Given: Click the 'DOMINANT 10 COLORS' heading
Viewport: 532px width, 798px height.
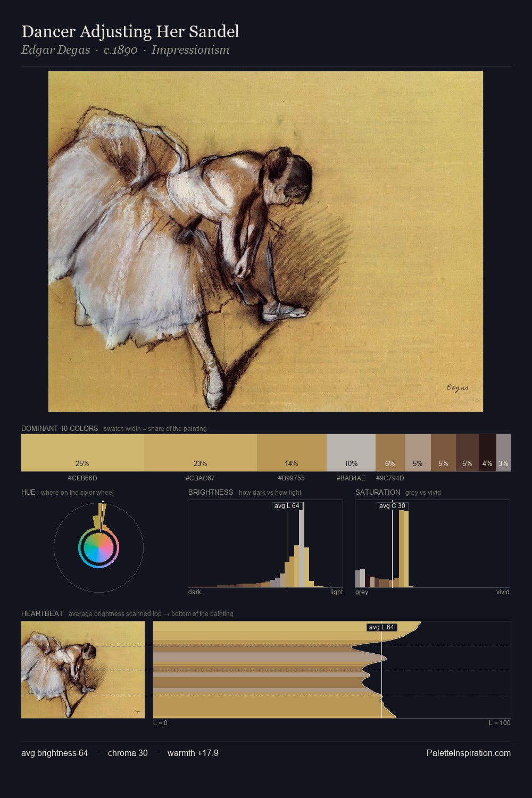Looking at the screenshot, I should tap(60, 428).
